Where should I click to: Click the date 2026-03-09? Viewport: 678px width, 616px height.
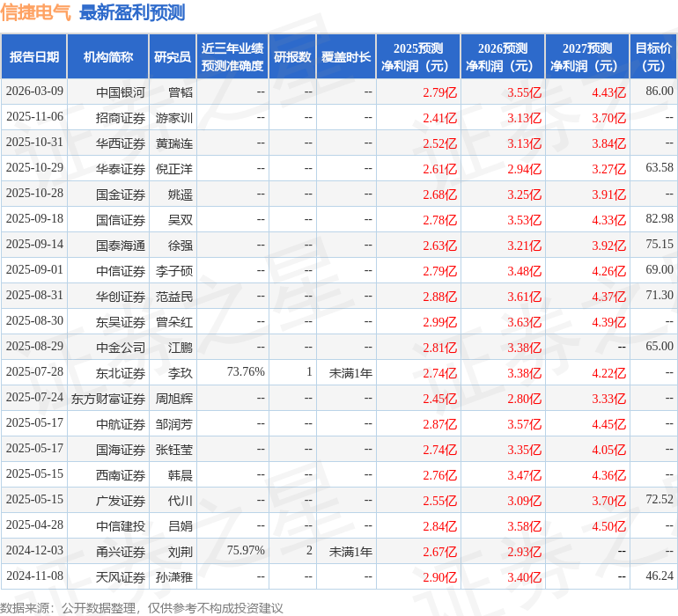click(x=34, y=92)
